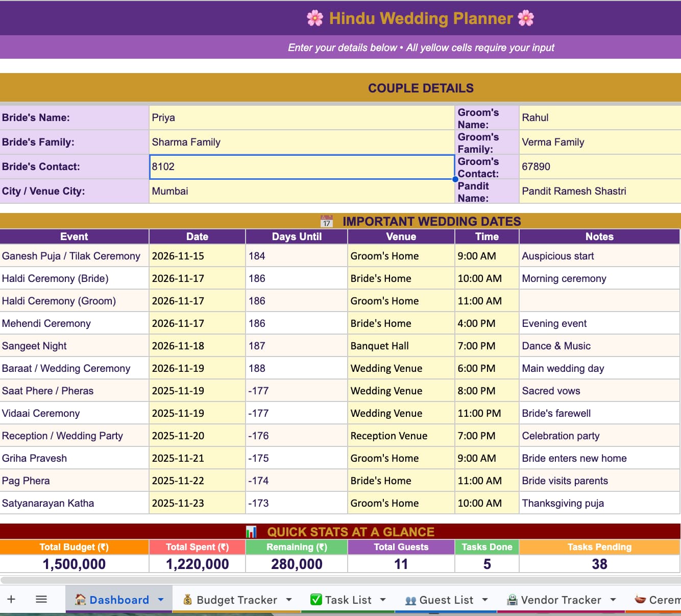Select the Dance & Music note cell
Viewport: 681px width, 616px height.
(x=600, y=346)
